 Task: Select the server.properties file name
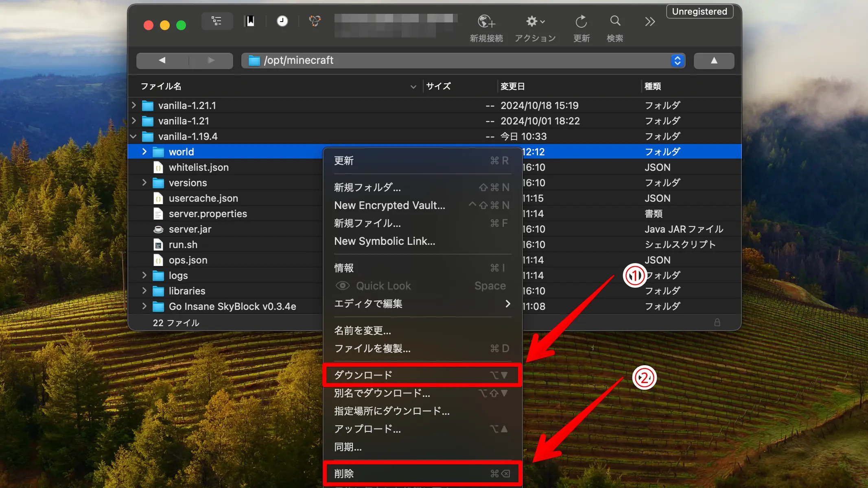208,214
